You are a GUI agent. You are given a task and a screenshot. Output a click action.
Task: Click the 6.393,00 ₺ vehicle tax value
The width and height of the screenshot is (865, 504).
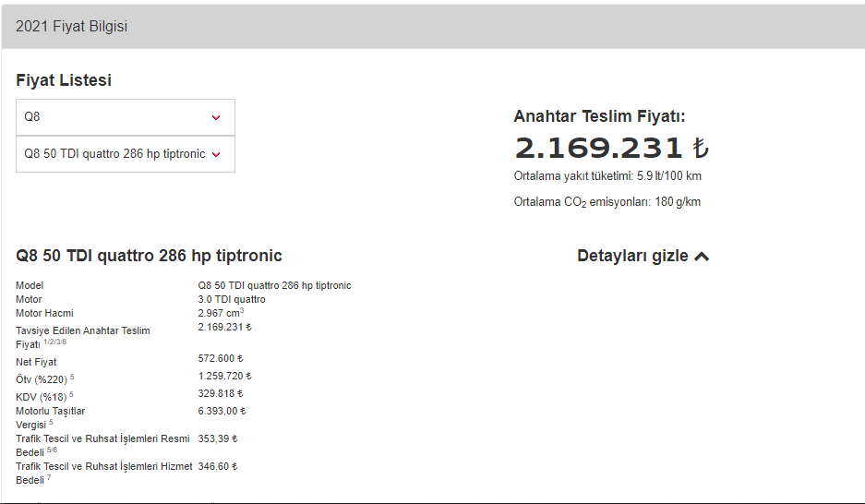[x=222, y=412]
